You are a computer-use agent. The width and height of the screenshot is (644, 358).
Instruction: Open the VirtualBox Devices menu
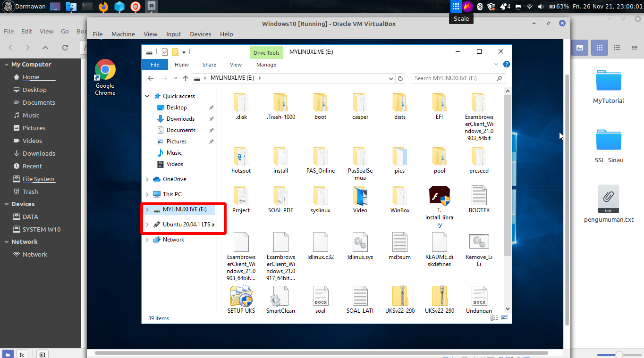[x=200, y=34]
